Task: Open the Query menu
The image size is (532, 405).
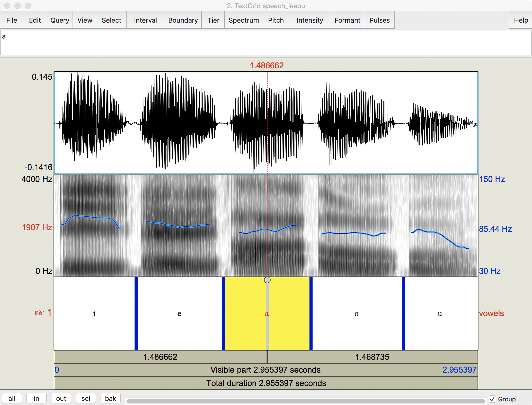Action: (x=60, y=20)
